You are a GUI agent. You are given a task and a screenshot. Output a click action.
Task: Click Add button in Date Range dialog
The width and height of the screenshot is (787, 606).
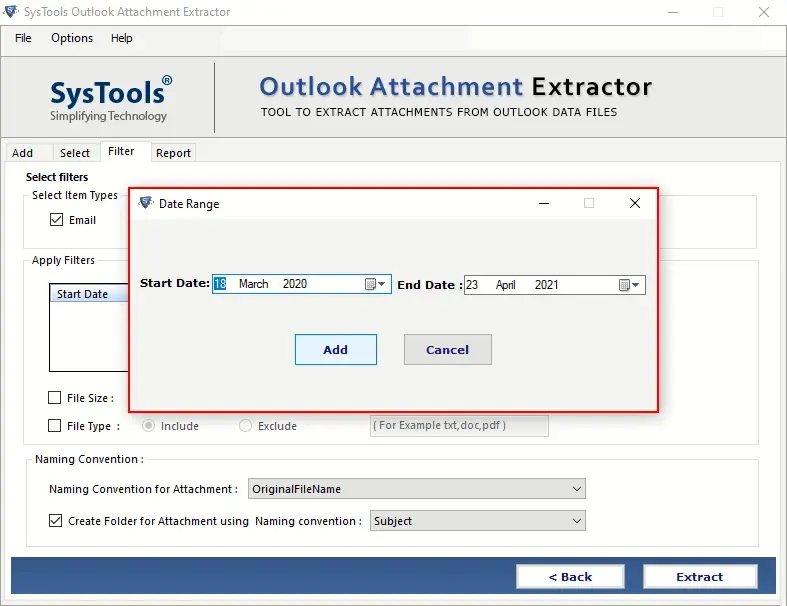tap(336, 349)
